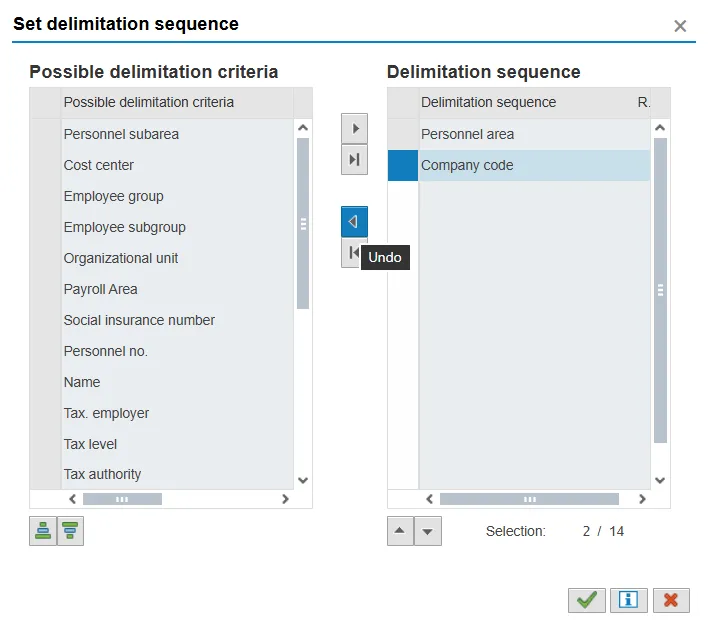Screen dimensions: 708x629
Task: Click the highlighted left-arrow remove button
Action: [x=354, y=221]
